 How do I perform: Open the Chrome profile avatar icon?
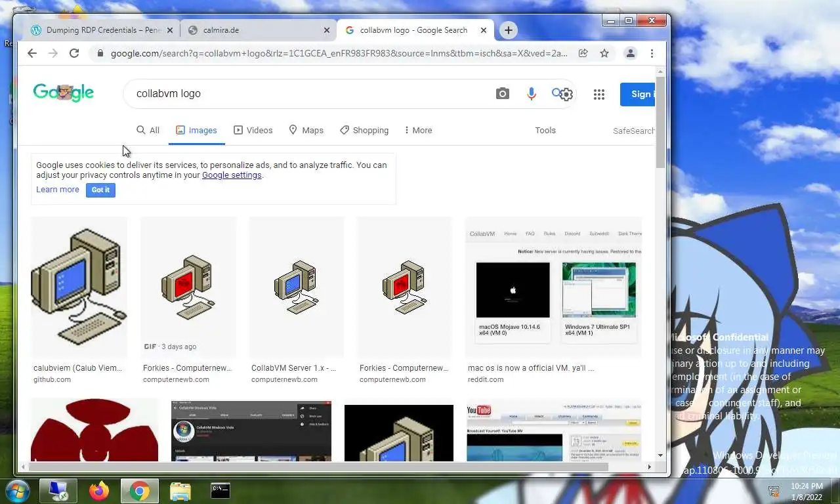tap(631, 53)
